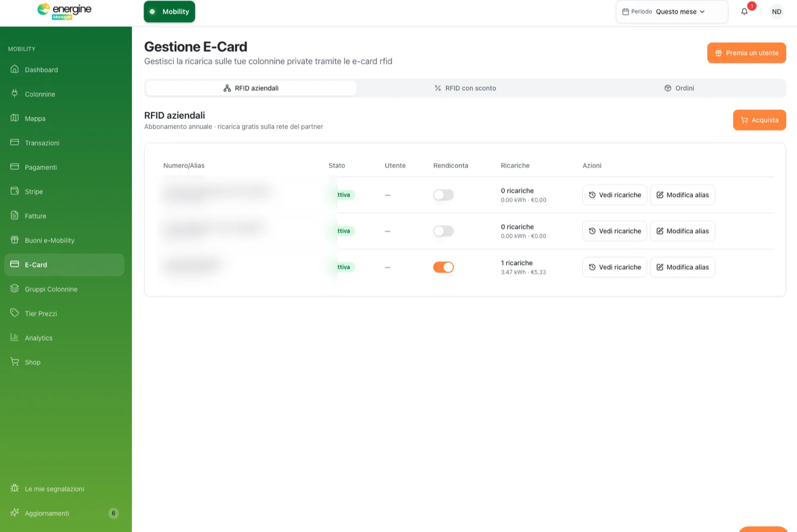Click Modifica alias for 1 ricariche row
The width and height of the screenshot is (797, 532).
[682, 267]
